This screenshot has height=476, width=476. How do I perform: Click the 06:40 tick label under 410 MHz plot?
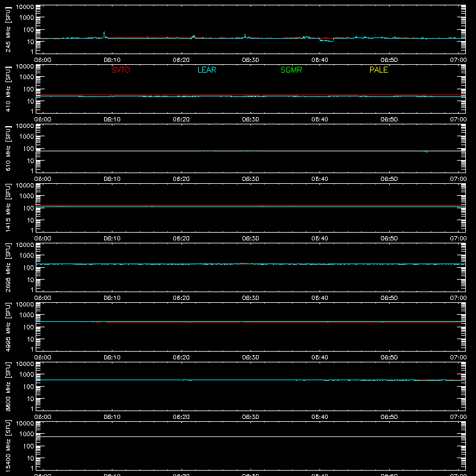tap(320, 120)
